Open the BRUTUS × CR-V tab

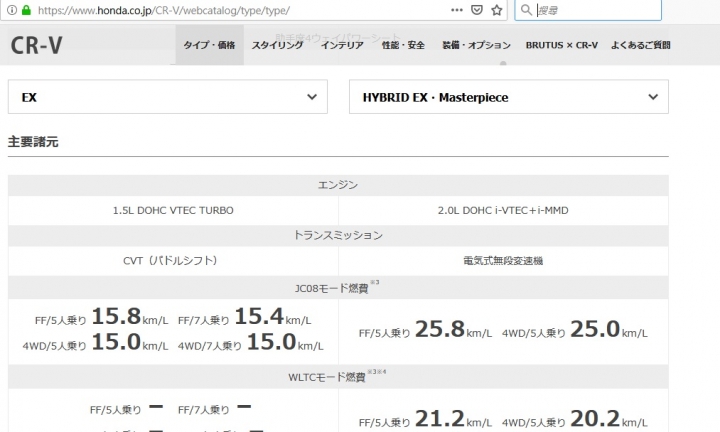[562, 45]
